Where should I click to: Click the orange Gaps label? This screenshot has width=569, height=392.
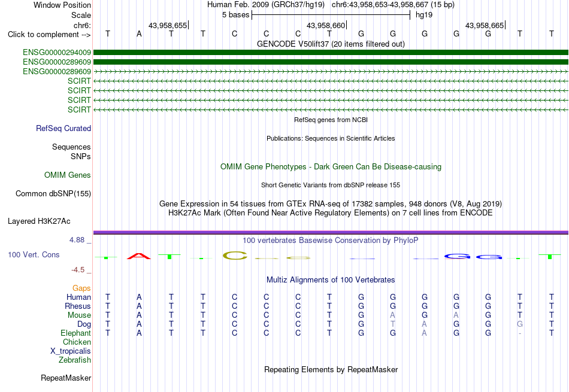coord(81,288)
